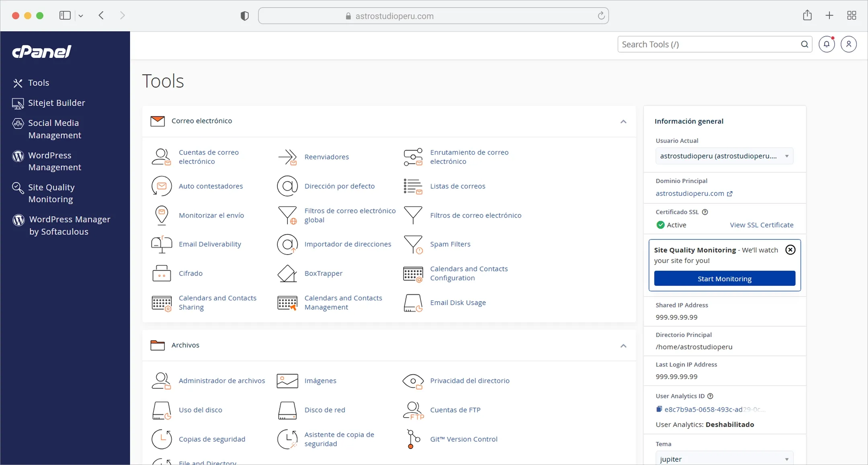
Task: Click the Reenviadores arrow icon
Action: click(287, 157)
